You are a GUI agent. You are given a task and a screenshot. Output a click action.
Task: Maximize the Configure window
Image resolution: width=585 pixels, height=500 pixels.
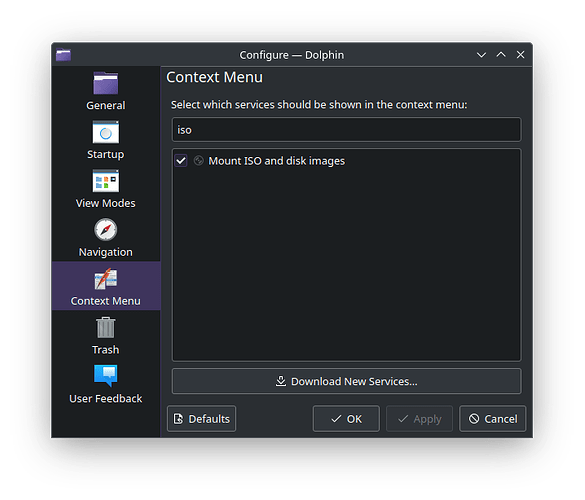[x=501, y=55]
